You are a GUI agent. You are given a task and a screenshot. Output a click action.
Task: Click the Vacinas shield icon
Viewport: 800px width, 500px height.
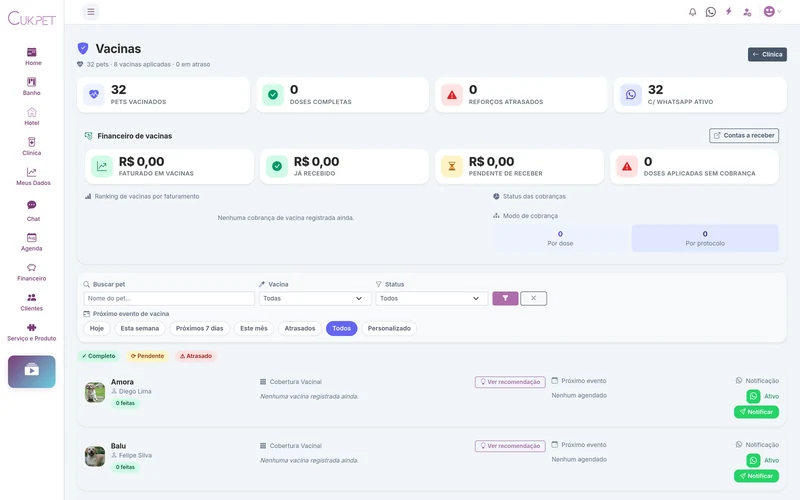pos(83,48)
